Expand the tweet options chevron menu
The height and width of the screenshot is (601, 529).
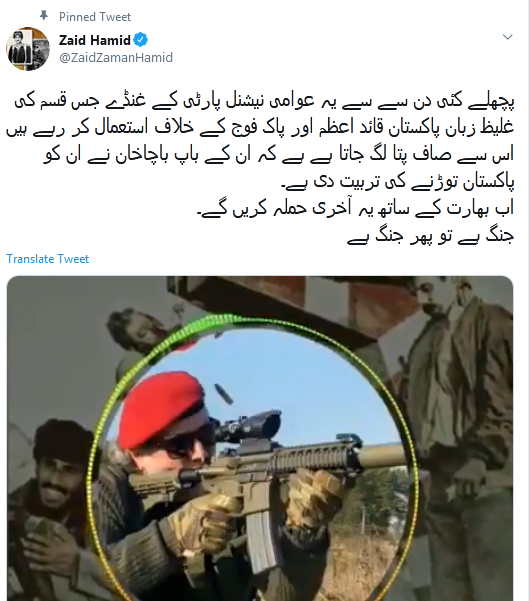click(x=508, y=37)
